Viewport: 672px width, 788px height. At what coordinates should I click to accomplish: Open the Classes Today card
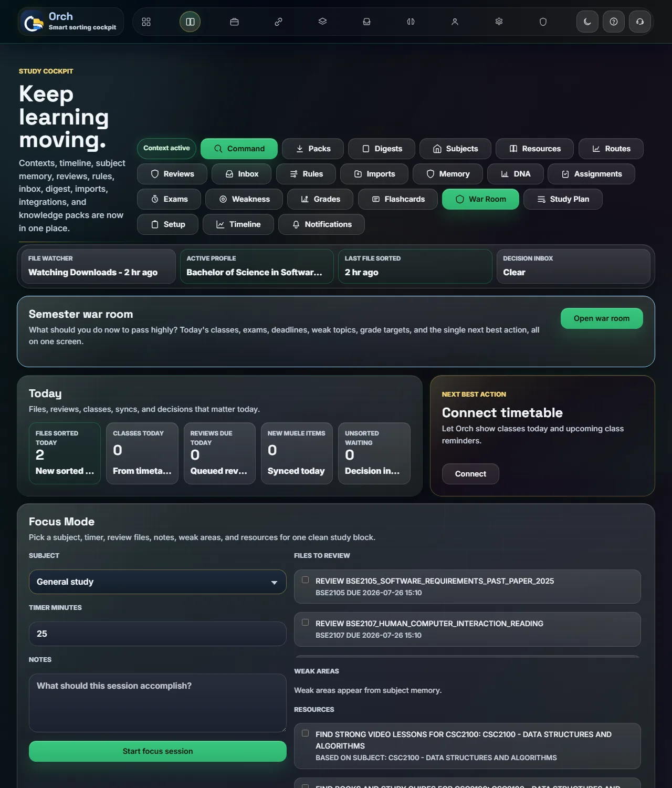click(142, 453)
